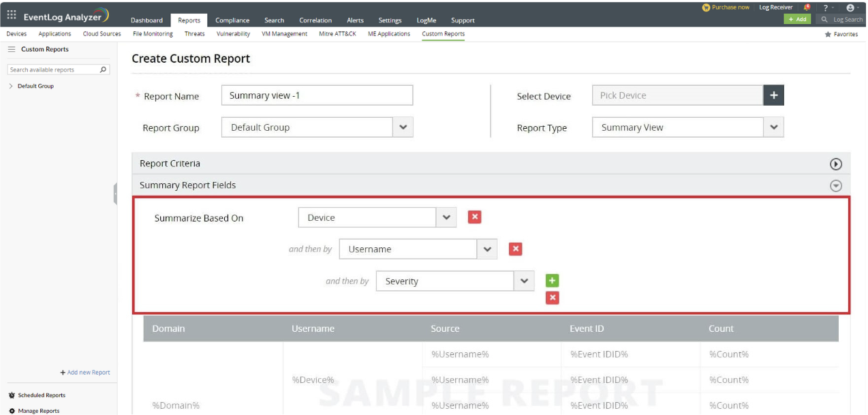Open the Report Type dropdown
Screen dimensions: 868x415
click(x=773, y=127)
